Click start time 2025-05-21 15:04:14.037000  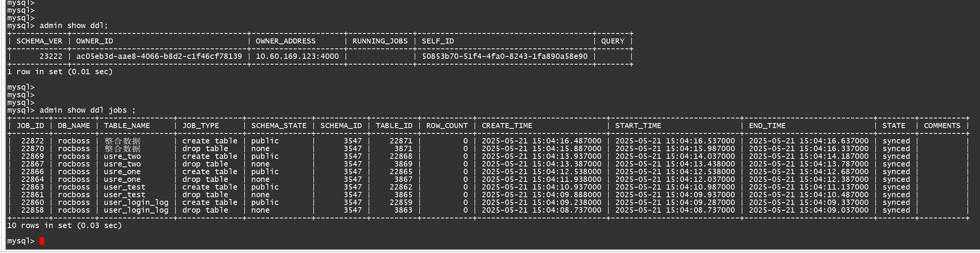[x=675, y=156]
